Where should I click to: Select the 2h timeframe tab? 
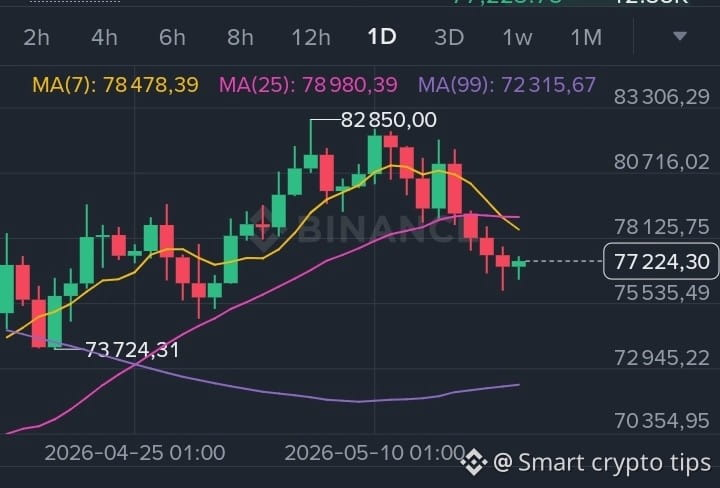[36, 37]
